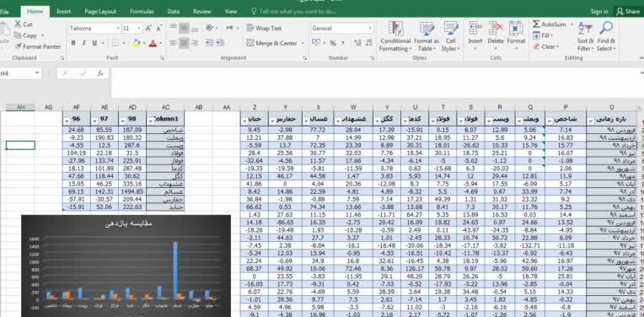Viewport: 644px width, 317px height.
Task: Click the Copy icon
Action: [x=18, y=35]
